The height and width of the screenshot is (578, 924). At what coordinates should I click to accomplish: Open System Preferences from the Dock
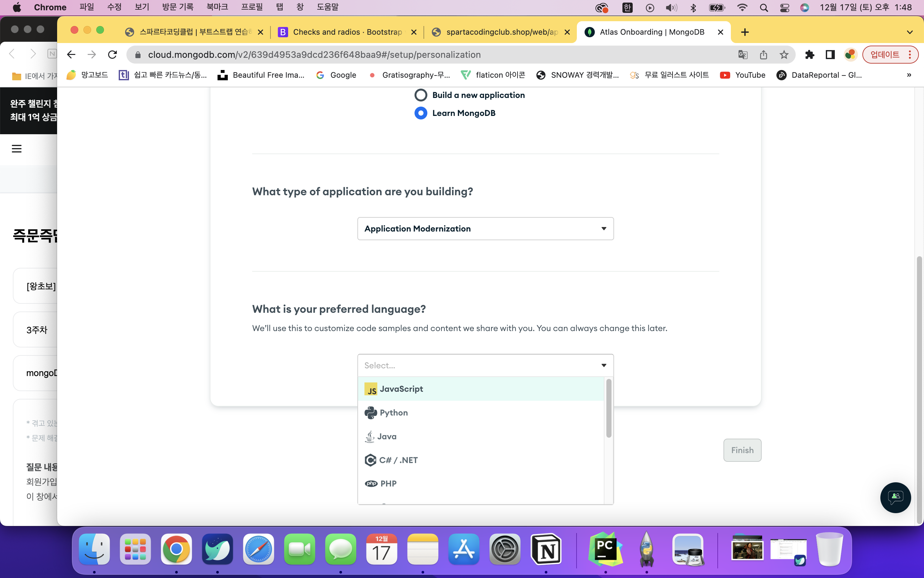click(505, 549)
